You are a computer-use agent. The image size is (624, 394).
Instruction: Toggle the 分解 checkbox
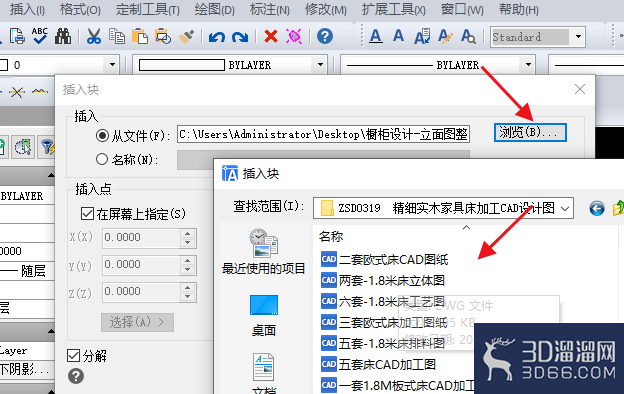click(x=74, y=355)
